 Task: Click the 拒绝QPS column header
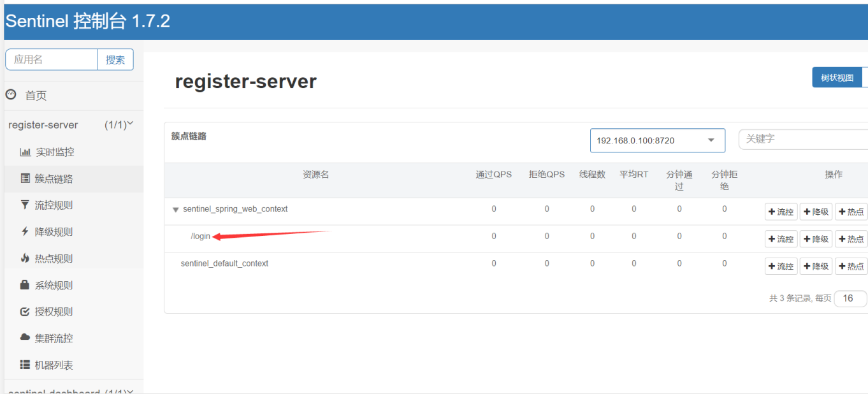pyautogui.click(x=547, y=174)
